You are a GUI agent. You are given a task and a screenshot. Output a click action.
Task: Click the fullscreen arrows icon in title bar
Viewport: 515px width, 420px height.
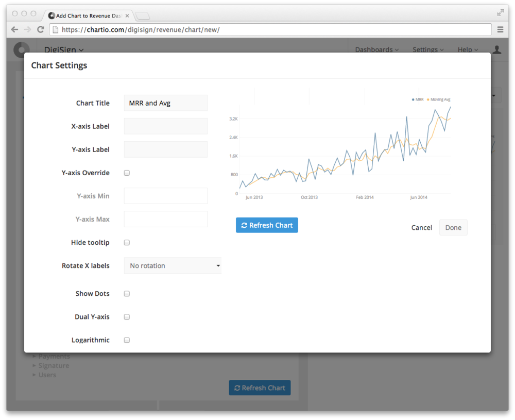click(500, 13)
